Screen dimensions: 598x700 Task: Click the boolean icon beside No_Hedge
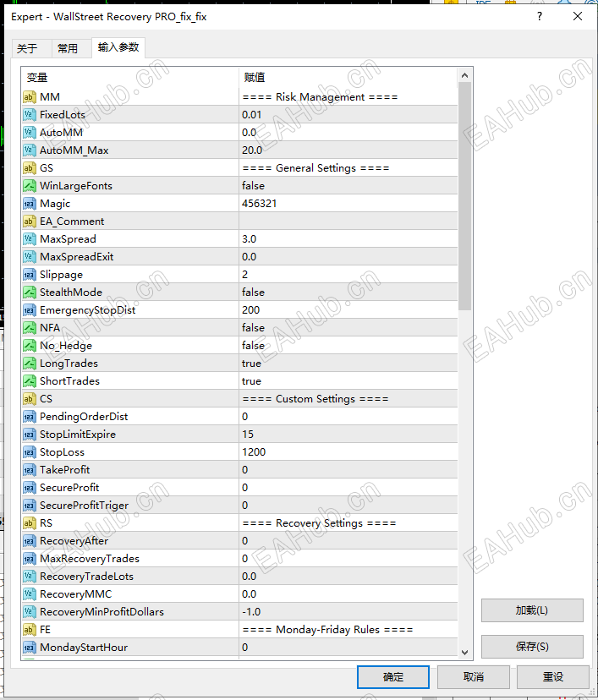point(29,346)
